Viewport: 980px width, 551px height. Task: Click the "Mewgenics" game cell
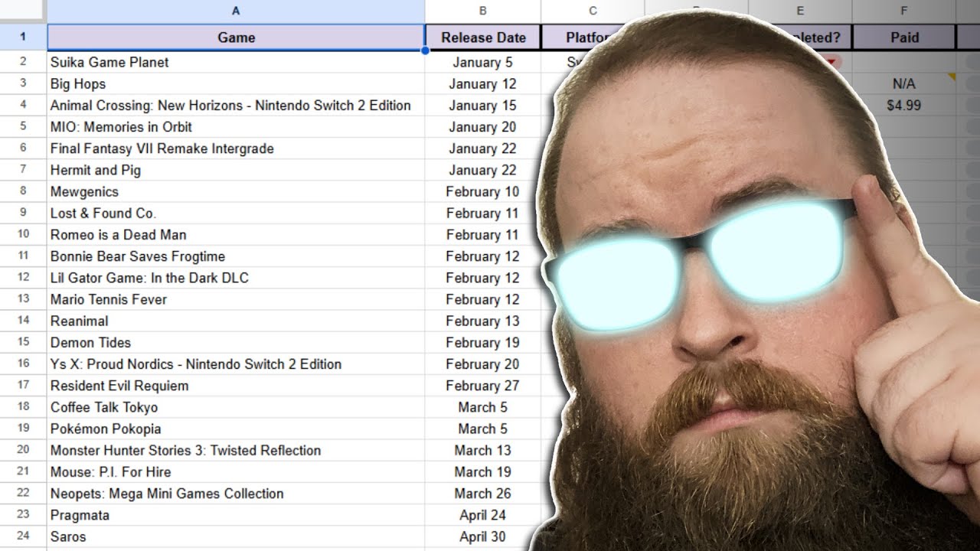(236, 191)
